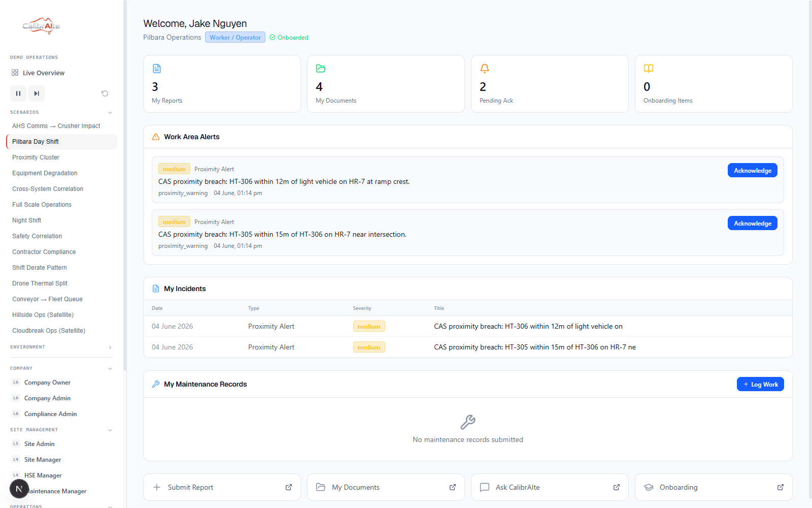Open the My Reports summary card
The width and height of the screenshot is (812, 508).
point(222,84)
